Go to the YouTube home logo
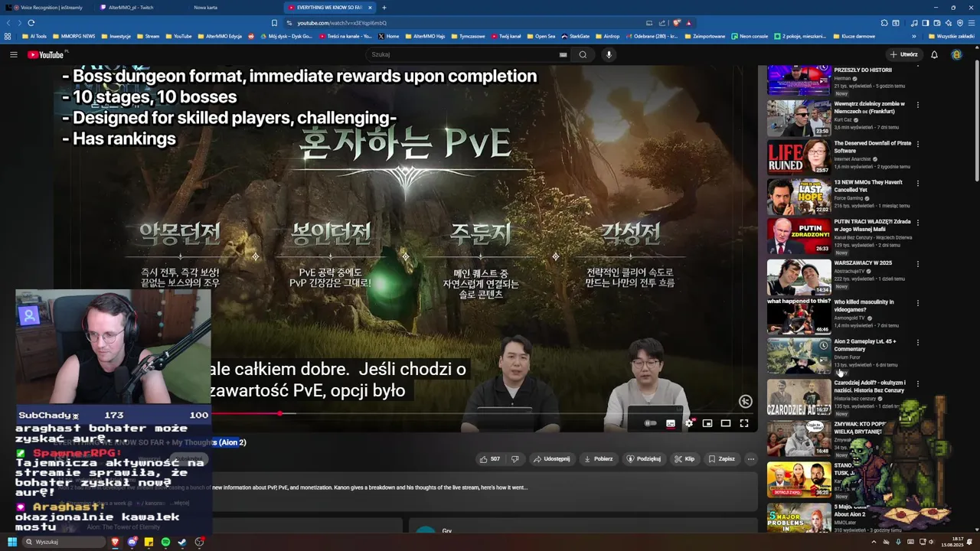The height and width of the screenshot is (551, 980). pyautogui.click(x=47, y=54)
